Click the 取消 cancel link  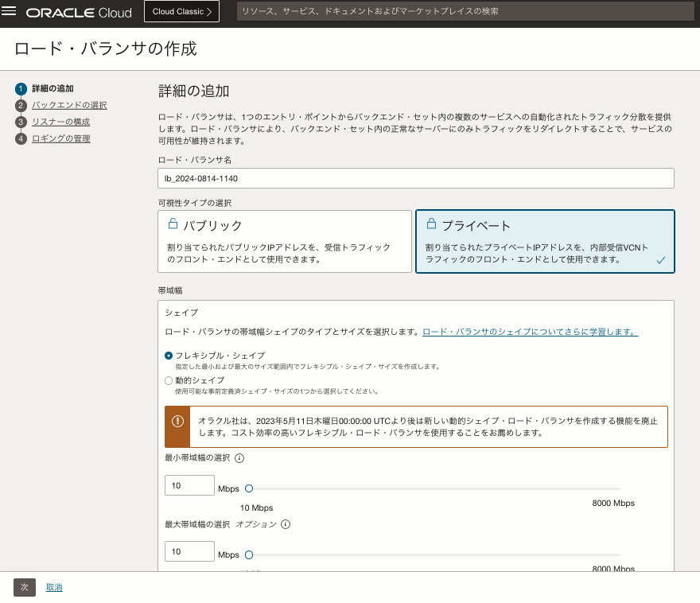tap(54, 587)
